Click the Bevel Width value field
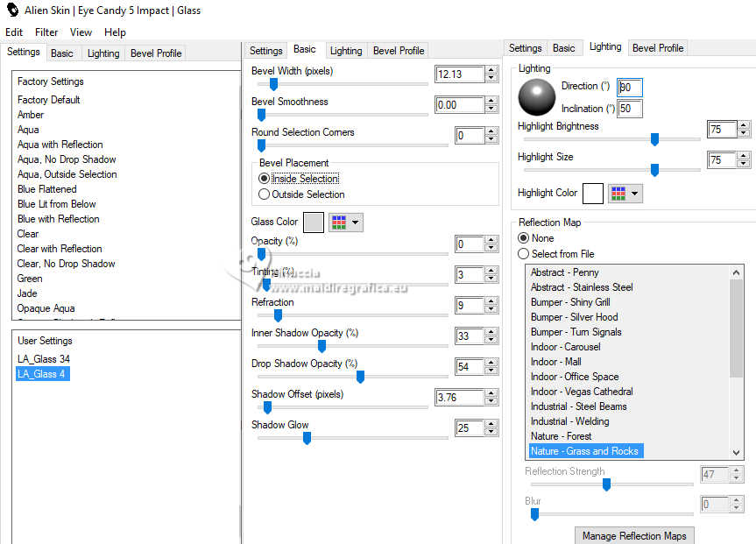The height and width of the screenshot is (544, 756). tap(459, 74)
